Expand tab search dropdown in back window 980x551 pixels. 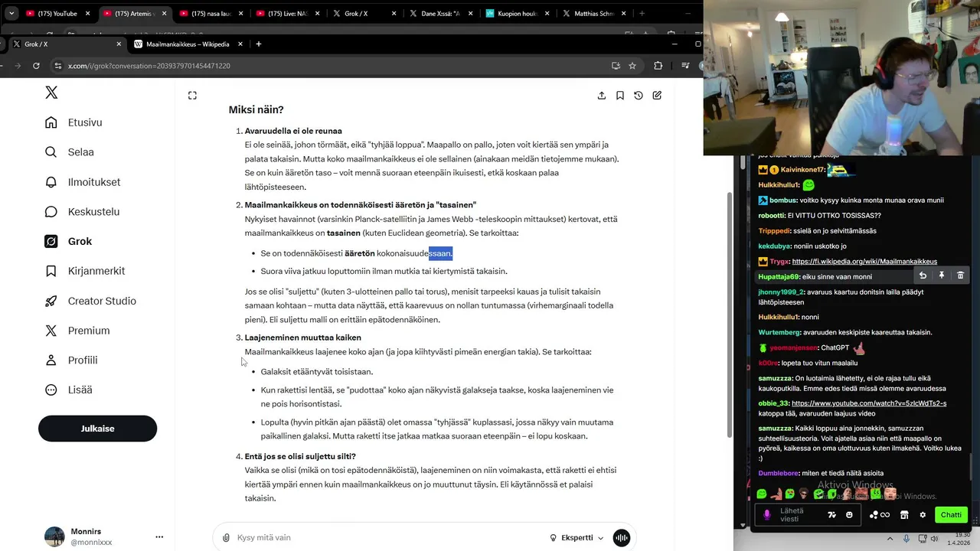[x=11, y=13]
